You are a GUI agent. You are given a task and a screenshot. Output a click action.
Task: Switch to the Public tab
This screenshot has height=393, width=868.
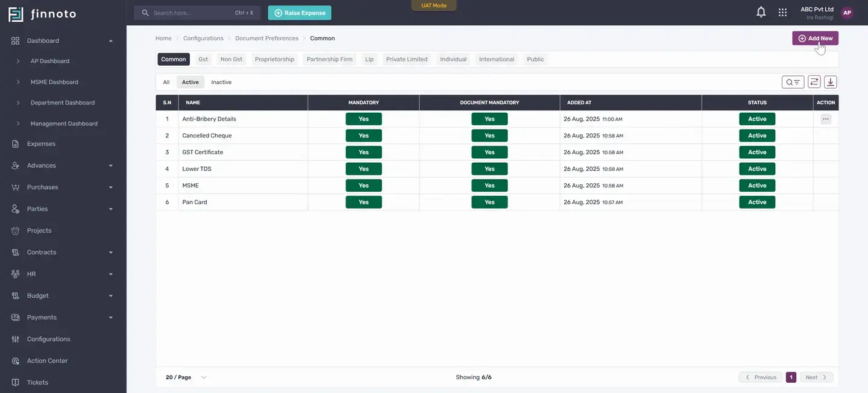[x=535, y=59]
